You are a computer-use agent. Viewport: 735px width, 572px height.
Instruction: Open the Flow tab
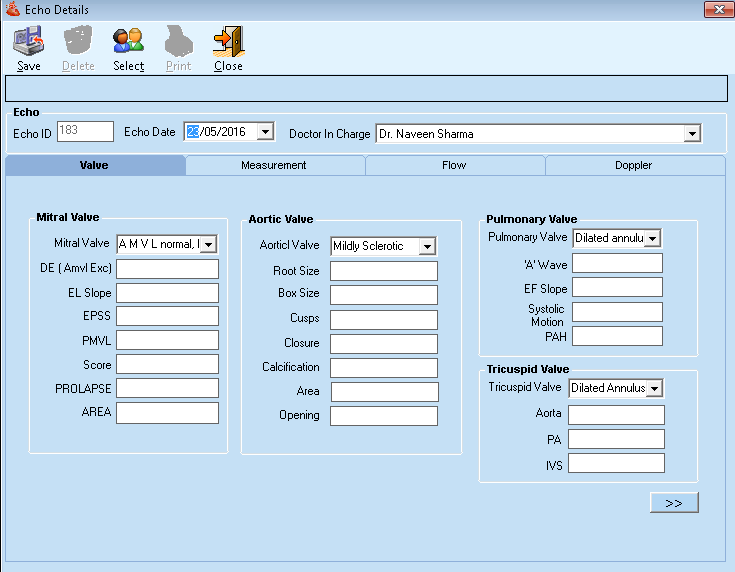(454, 165)
